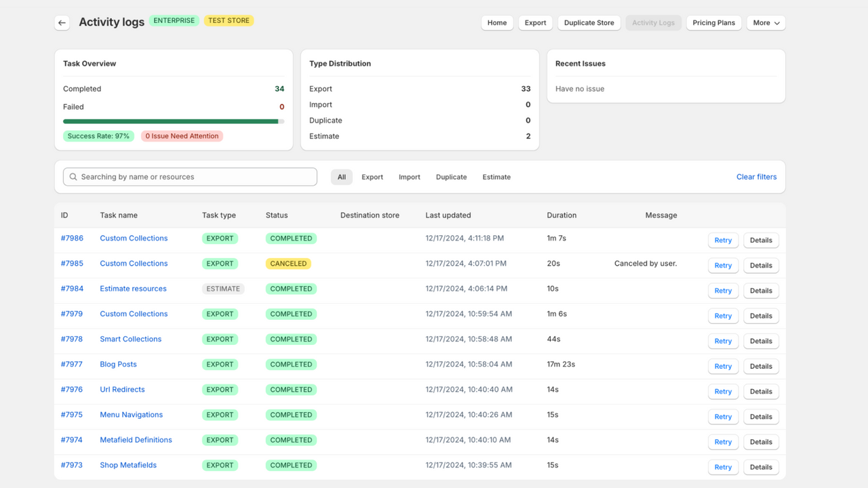Filter logs by Export tab
Screen dimensions: 868x488
point(372,177)
